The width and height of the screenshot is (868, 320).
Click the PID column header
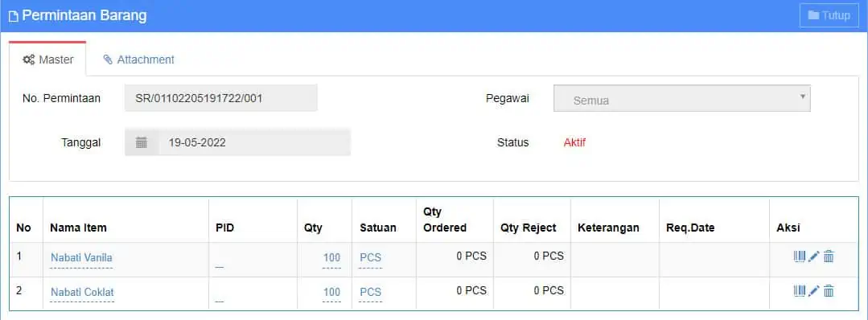(224, 228)
